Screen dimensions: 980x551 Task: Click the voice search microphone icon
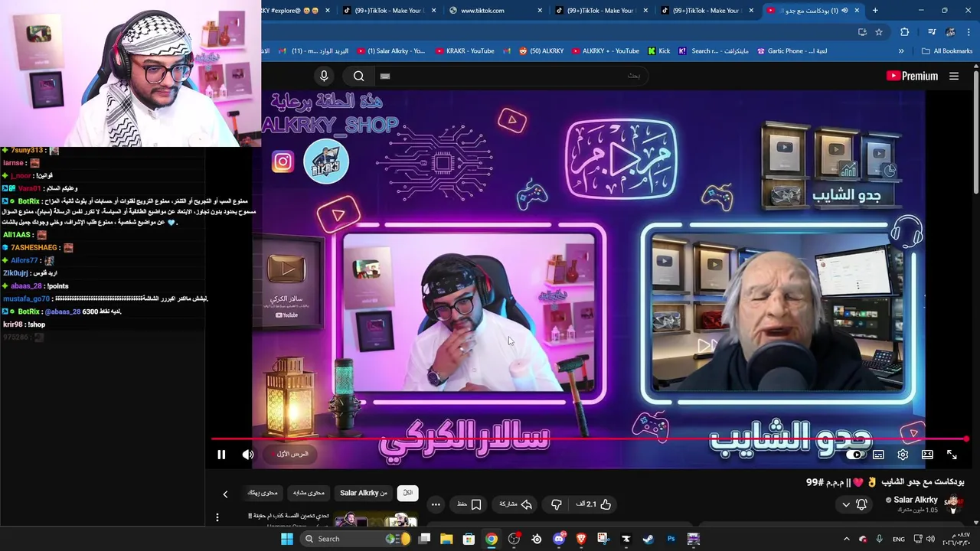click(324, 76)
